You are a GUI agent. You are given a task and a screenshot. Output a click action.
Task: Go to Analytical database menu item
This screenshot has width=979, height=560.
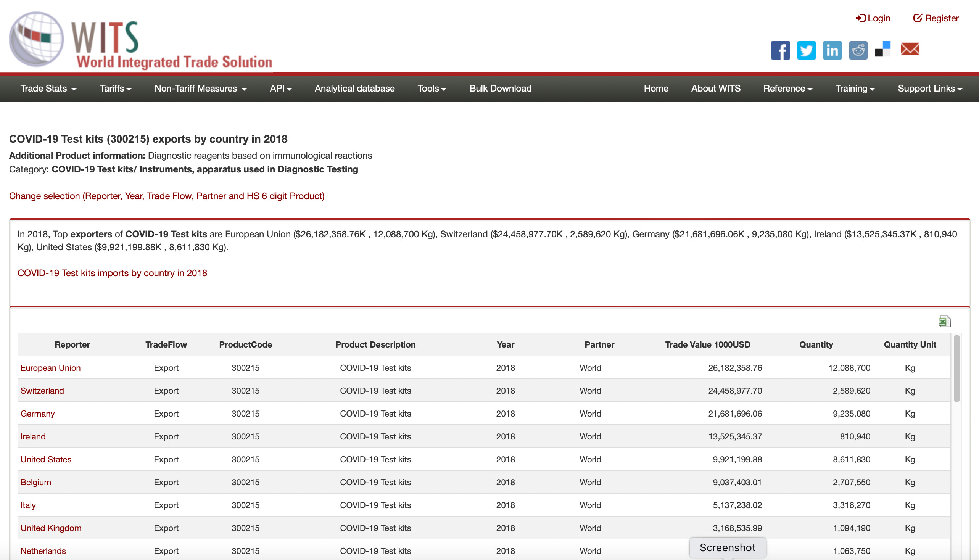[x=354, y=89]
